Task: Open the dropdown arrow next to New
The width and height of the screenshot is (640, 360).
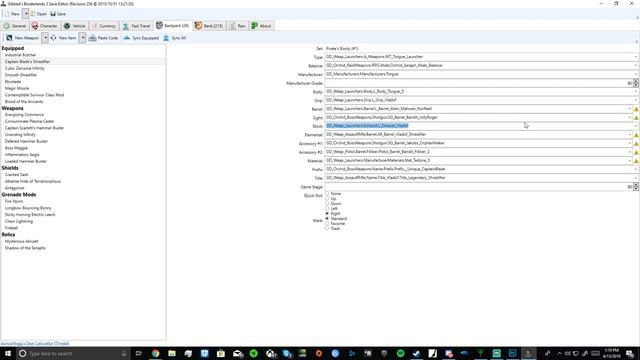Action: 25,14
